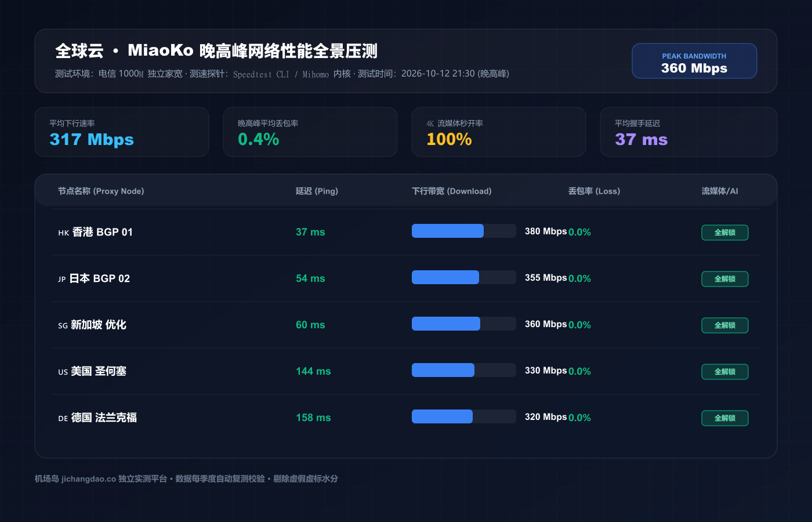Click the 全解锁 badge for 新加坡 优化
812x522 pixels.
point(725,325)
